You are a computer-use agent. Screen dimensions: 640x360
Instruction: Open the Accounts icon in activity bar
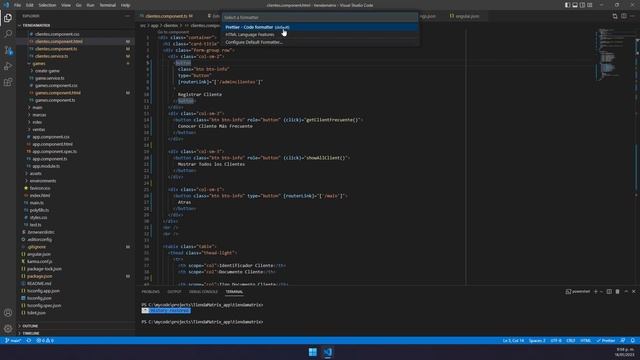click(8, 313)
